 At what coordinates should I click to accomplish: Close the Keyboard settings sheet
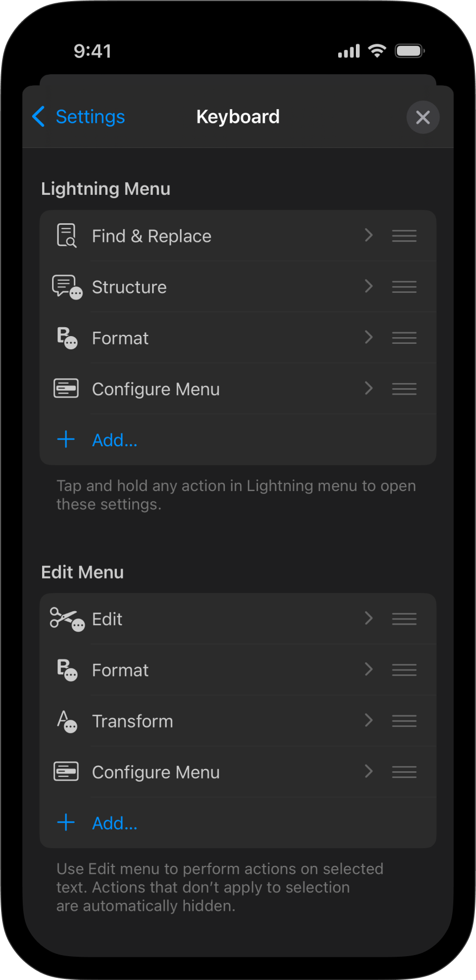(x=423, y=117)
